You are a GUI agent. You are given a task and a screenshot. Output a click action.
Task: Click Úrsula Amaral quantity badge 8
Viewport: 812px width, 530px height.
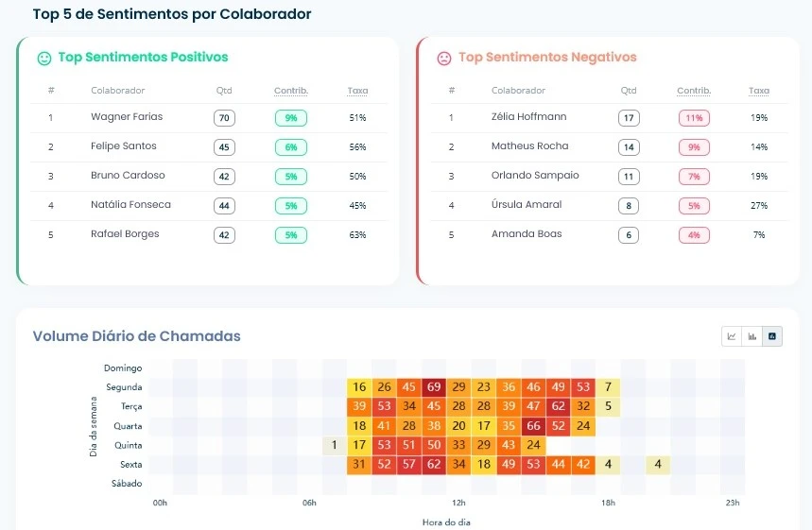(x=629, y=206)
